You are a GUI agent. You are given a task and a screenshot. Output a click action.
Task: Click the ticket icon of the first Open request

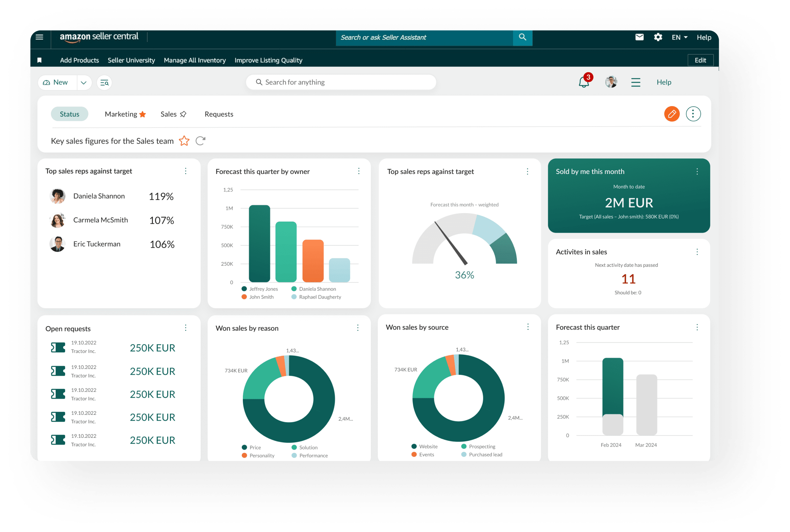pos(58,348)
